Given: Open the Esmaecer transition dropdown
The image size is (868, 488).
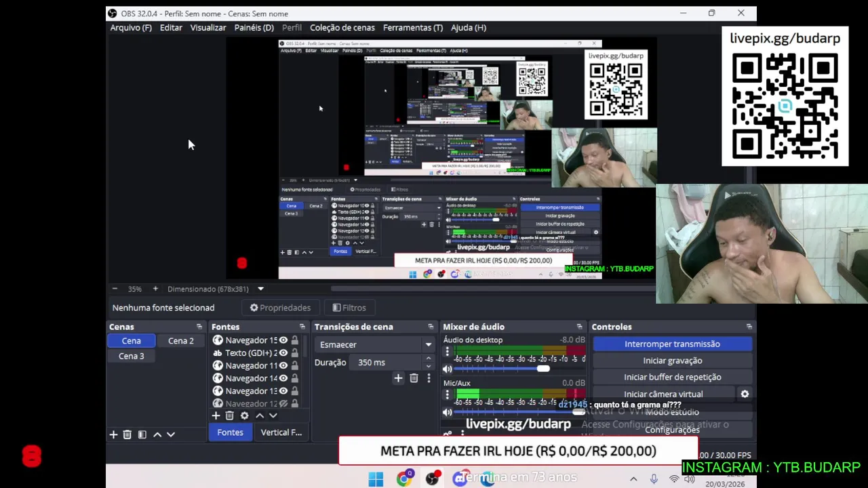Looking at the screenshot, I should (376, 344).
